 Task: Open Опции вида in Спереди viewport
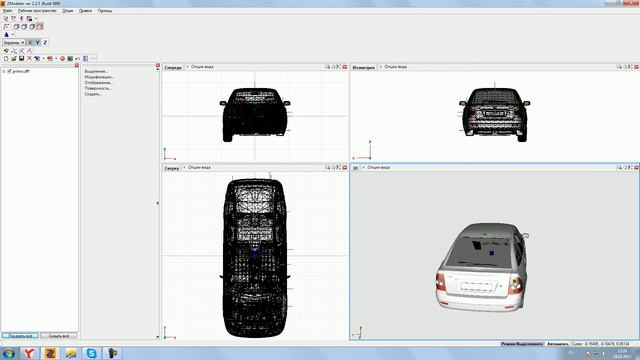click(x=202, y=67)
